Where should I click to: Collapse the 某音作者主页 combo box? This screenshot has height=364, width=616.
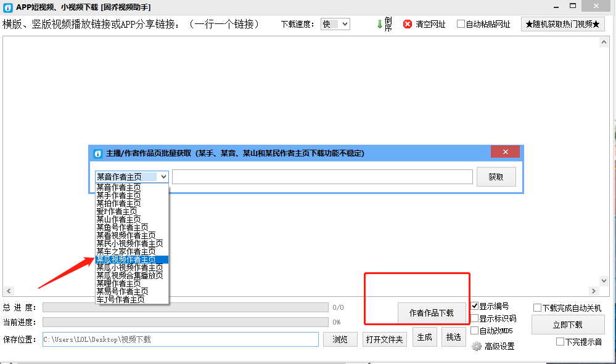tap(163, 177)
